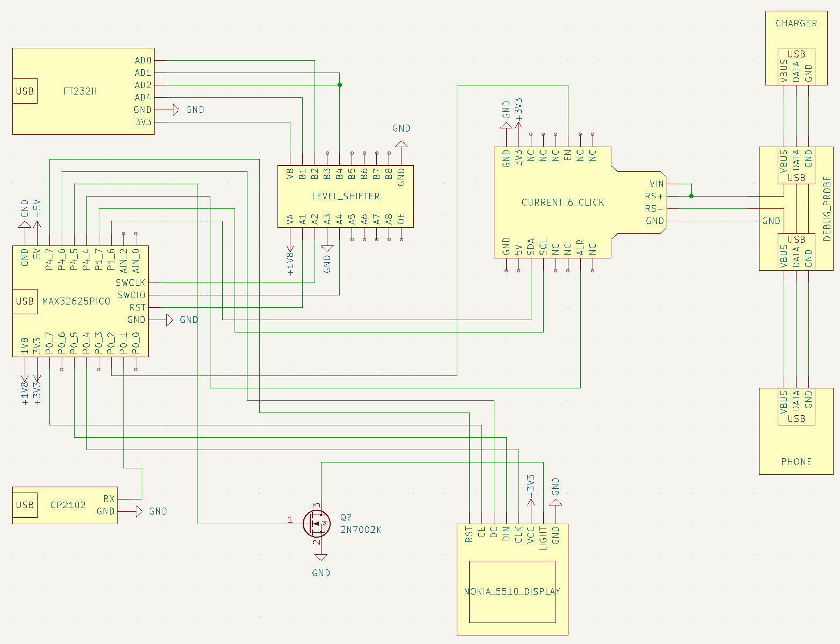Click the CURRENT_6_CLICK component label

tap(563, 202)
